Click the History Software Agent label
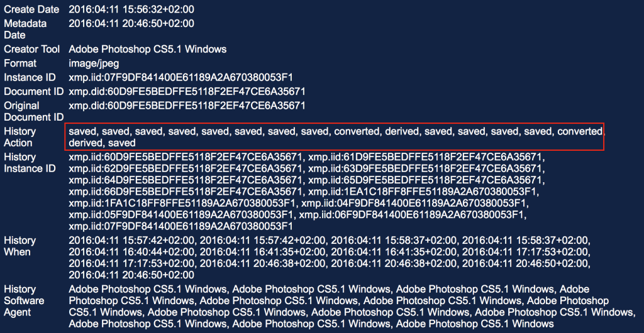 point(24,300)
